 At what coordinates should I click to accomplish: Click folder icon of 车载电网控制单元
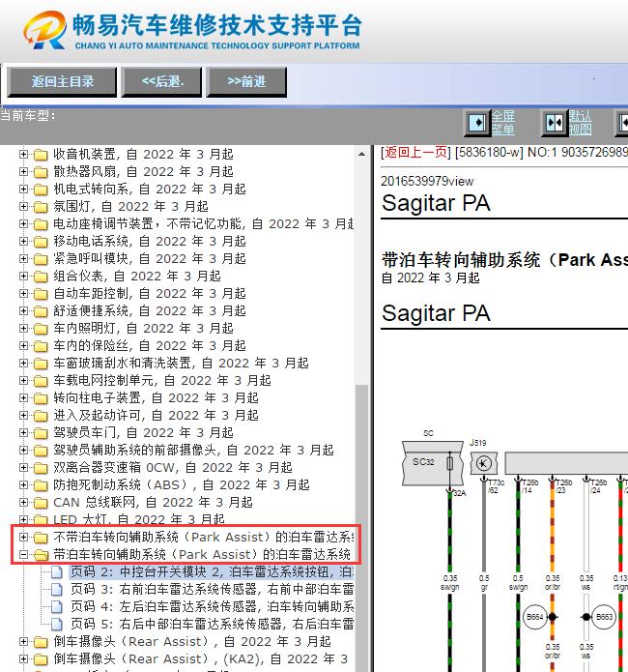pos(41,381)
